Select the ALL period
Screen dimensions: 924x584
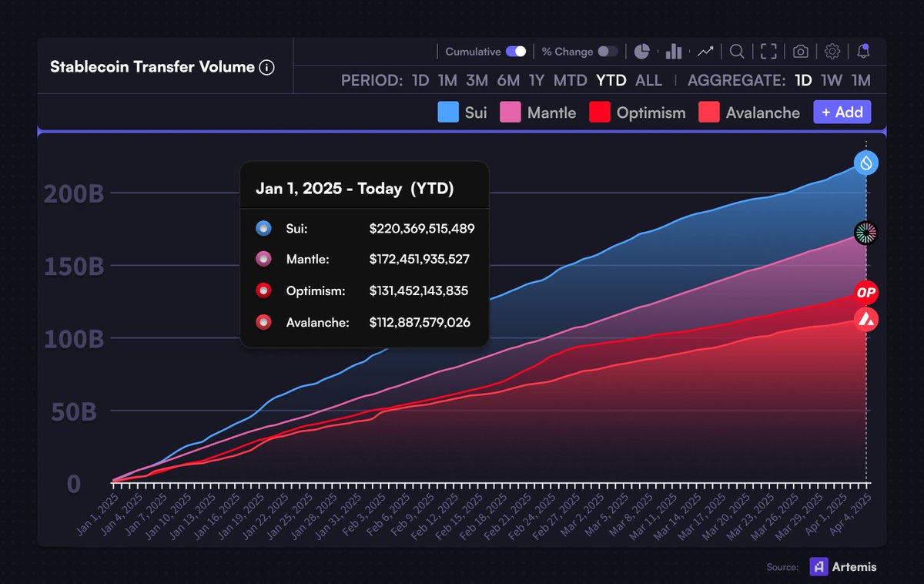[x=648, y=80]
